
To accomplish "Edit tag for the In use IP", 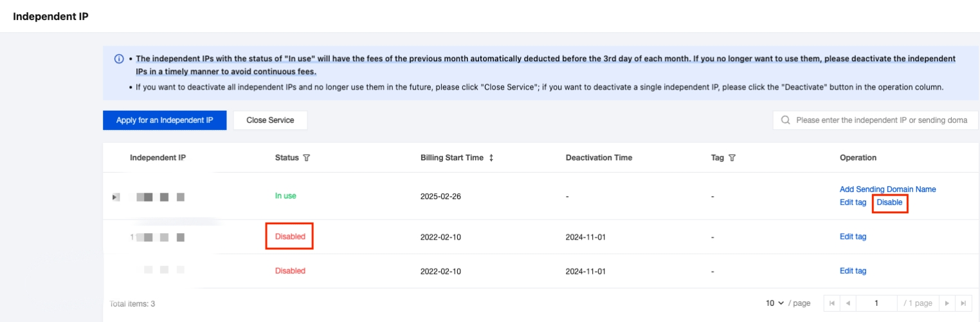I will click(853, 202).
